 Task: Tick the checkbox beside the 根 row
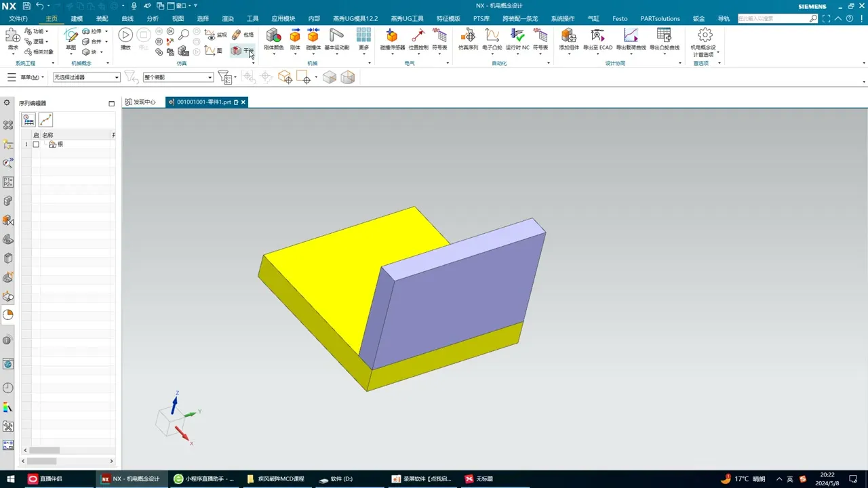point(36,144)
